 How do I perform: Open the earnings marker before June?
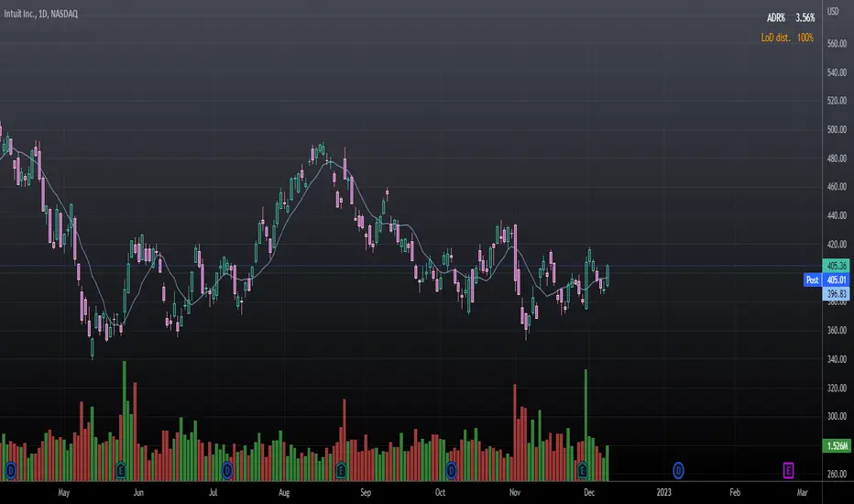click(121, 470)
